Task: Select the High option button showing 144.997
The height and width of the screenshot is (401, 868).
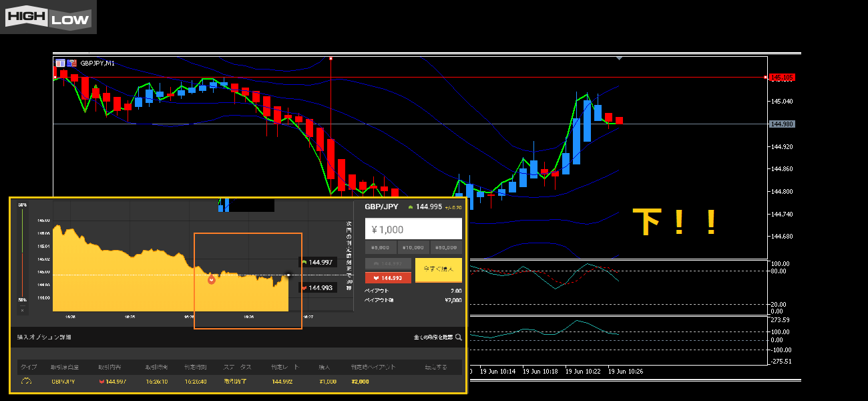Action: coord(388,264)
